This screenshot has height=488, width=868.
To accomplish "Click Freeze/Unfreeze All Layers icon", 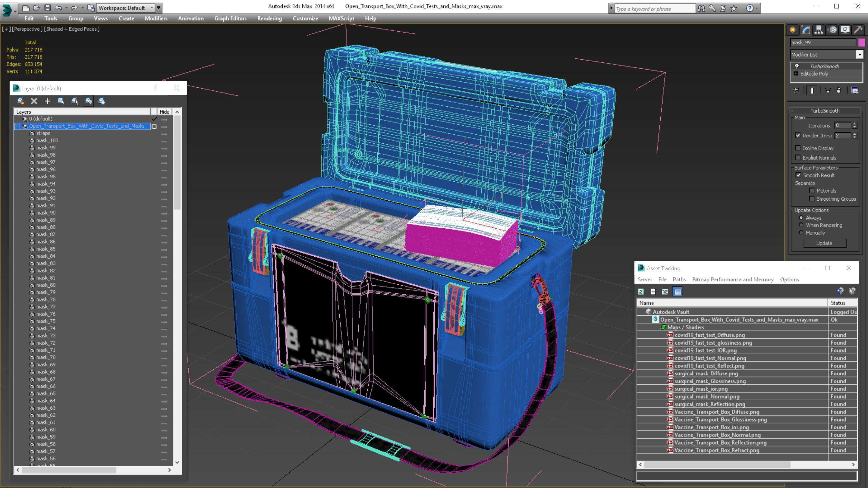I will (102, 101).
